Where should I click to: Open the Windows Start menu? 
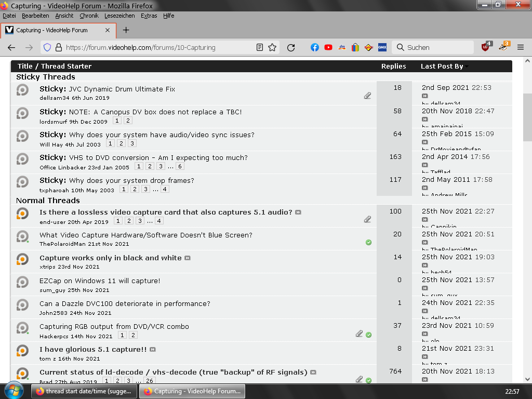pyautogui.click(x=13, y=391)
